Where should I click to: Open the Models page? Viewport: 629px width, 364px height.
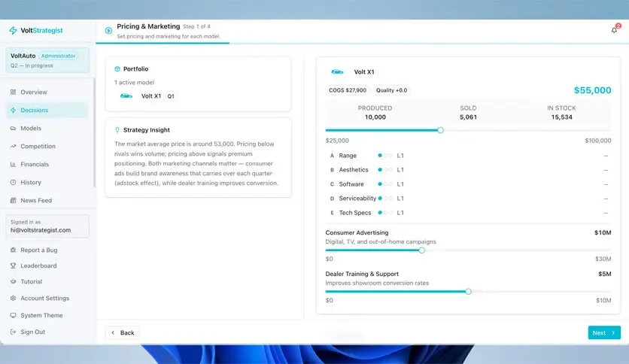pos(47,129)
